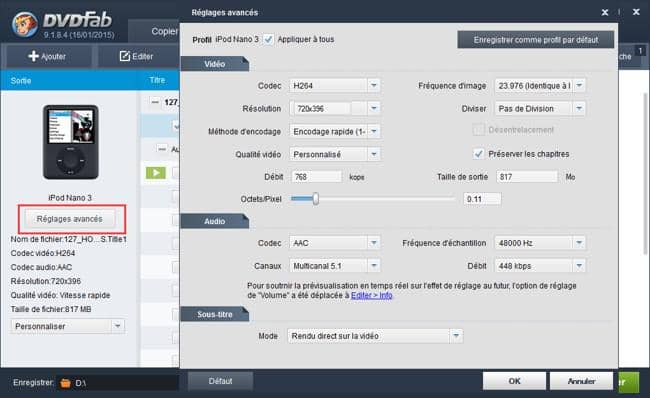The height and width of the screenshot is (398, 650).
Task: Open the audio Codec AAC dropdown
Action: (334, 243)
